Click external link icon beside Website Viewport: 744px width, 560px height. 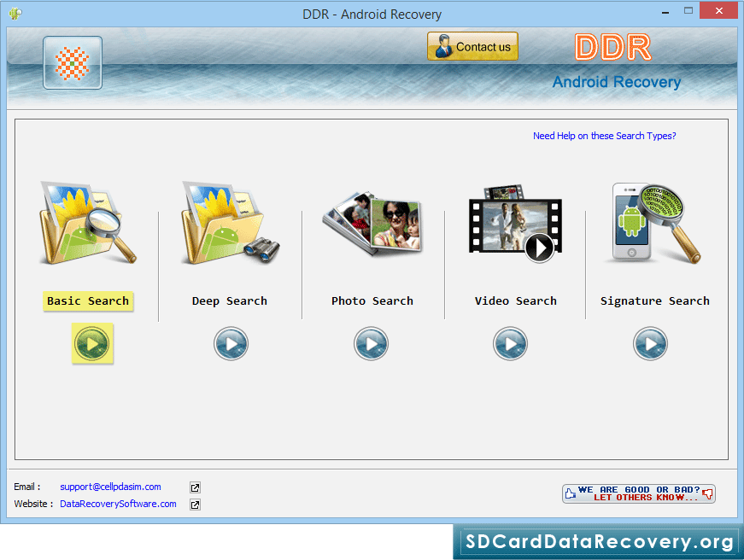[x=195, y=505]
